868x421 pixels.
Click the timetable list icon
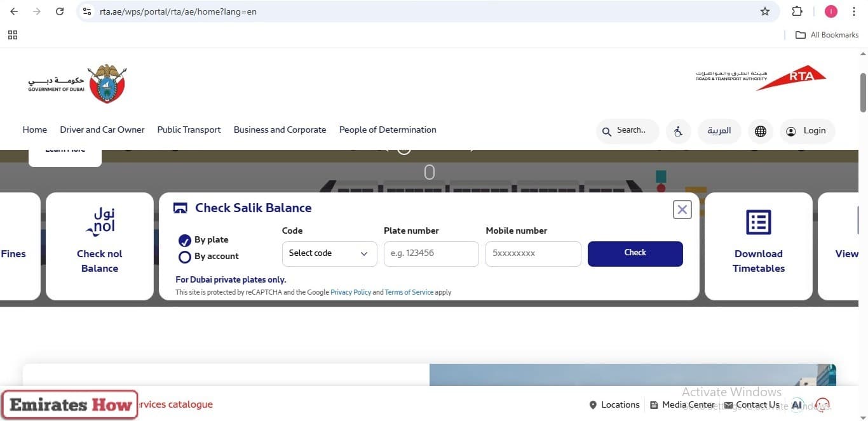759,222
